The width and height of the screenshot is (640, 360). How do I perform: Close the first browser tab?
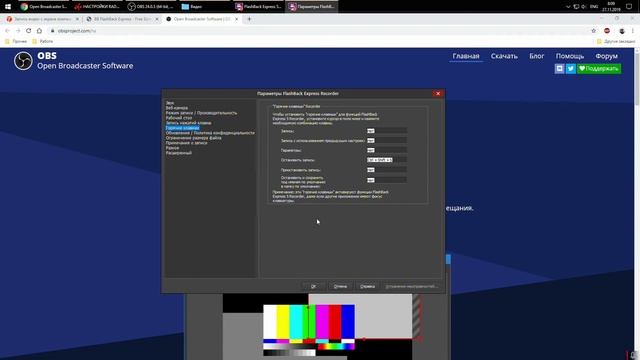pyautogui.click(x=77, y=19)
